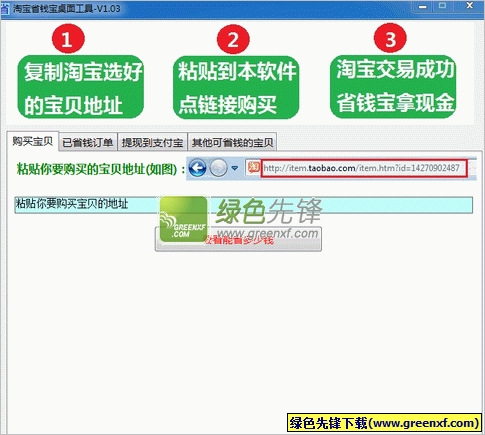Click the red number 3 step badge
Screen dimensions: 485x435
click(390, 38)
